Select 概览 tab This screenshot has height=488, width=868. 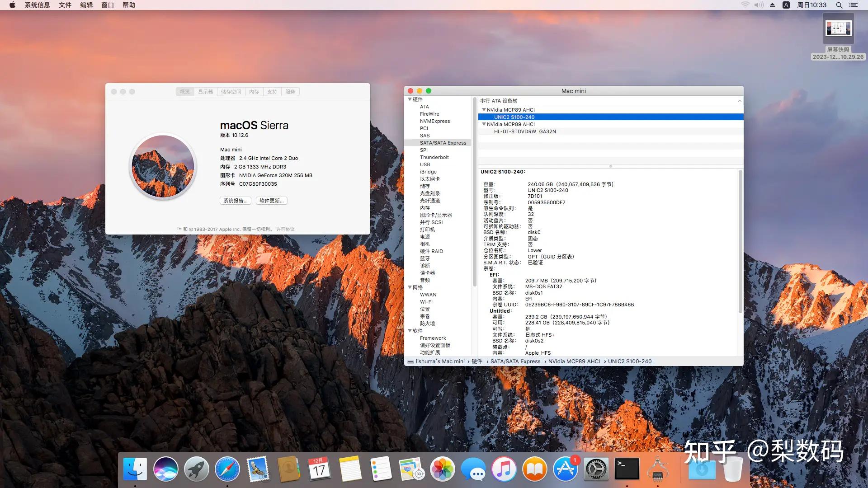(x=185, y=92)
